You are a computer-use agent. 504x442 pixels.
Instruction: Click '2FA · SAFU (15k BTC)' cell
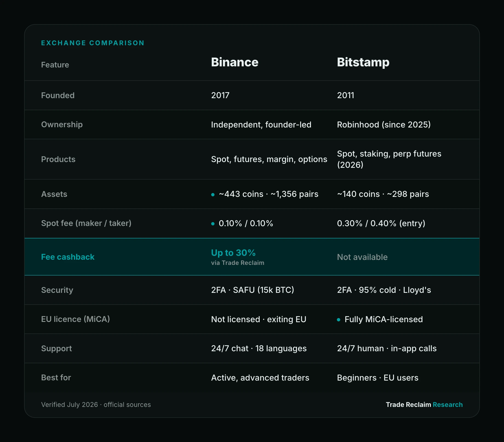coord(253,290)
